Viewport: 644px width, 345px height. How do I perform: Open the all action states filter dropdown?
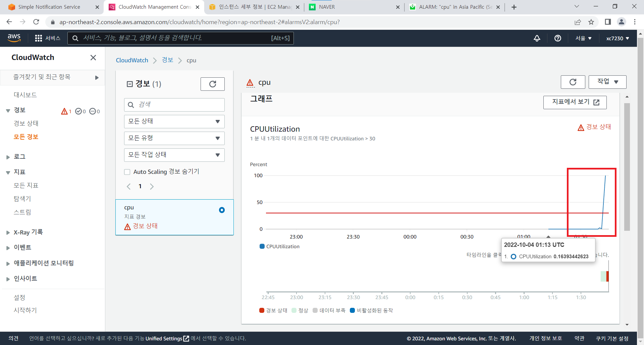pyautogui.click(x=174, y=155)
